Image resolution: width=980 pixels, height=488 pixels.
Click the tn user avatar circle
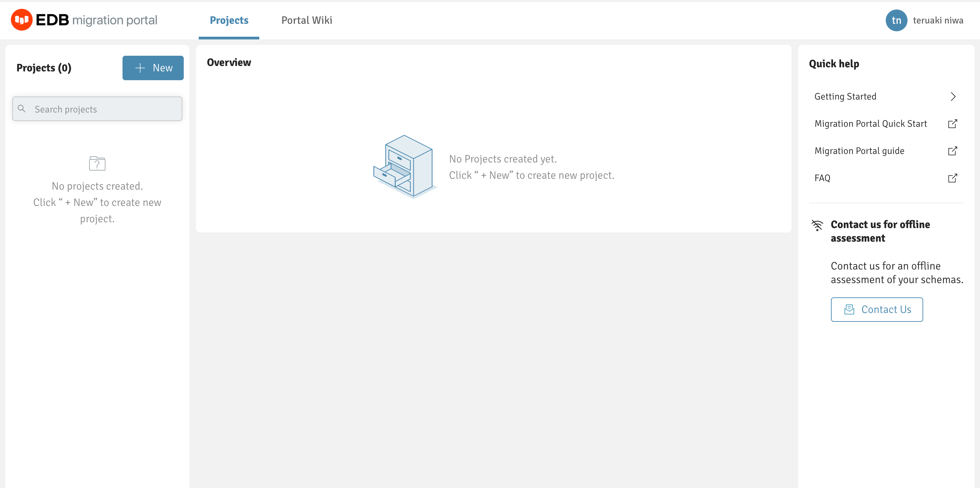coord(896,20)
